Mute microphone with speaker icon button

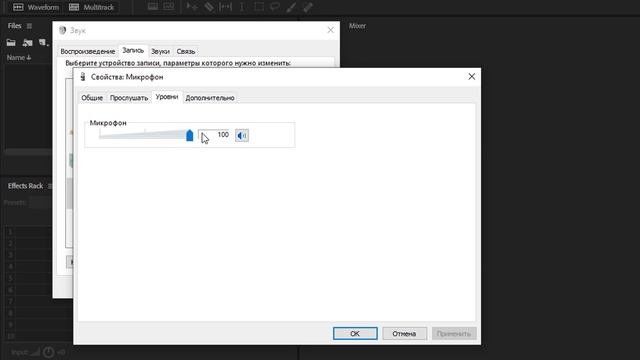click(242, 136)
